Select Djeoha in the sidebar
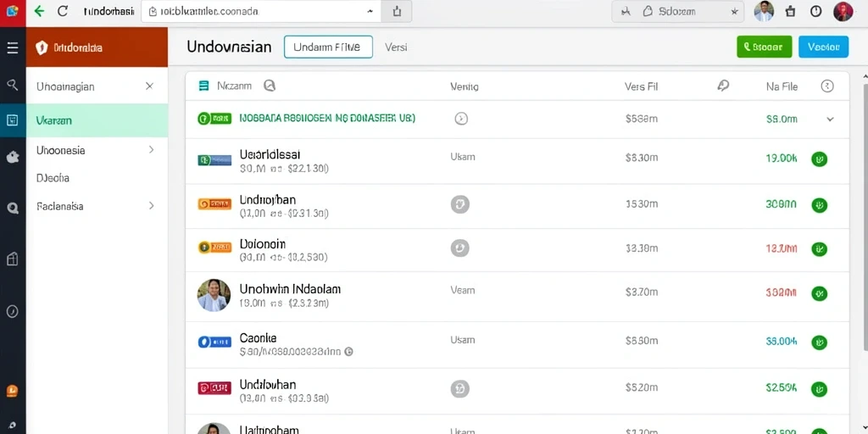Screen dimensions: 868x434 click(x=97, y=178)
